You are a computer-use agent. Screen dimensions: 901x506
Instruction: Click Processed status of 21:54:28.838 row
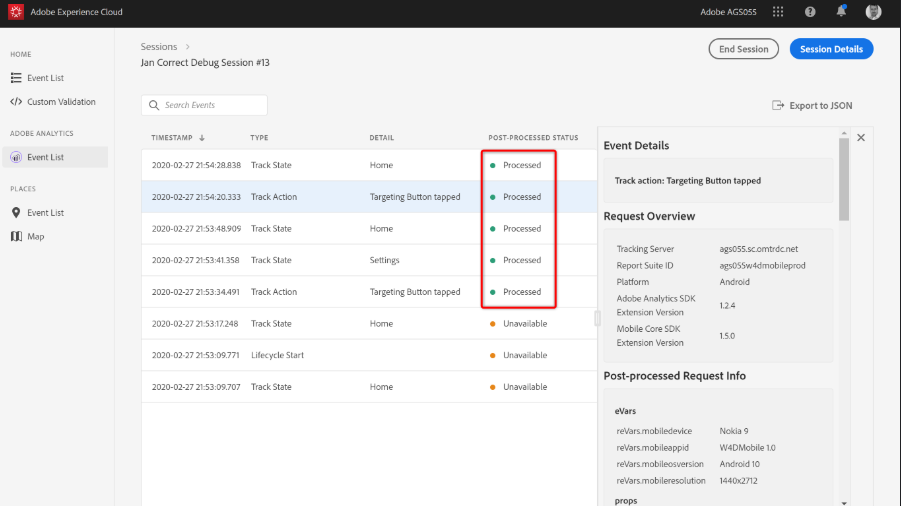(x=515, y=165)
